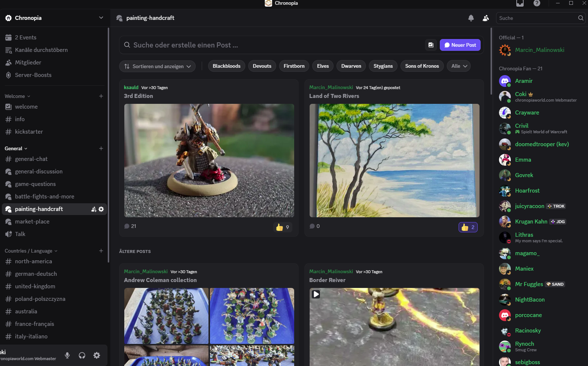Add channel to Welcome category plus icon

pyautogui.click(x=101, y=96)
